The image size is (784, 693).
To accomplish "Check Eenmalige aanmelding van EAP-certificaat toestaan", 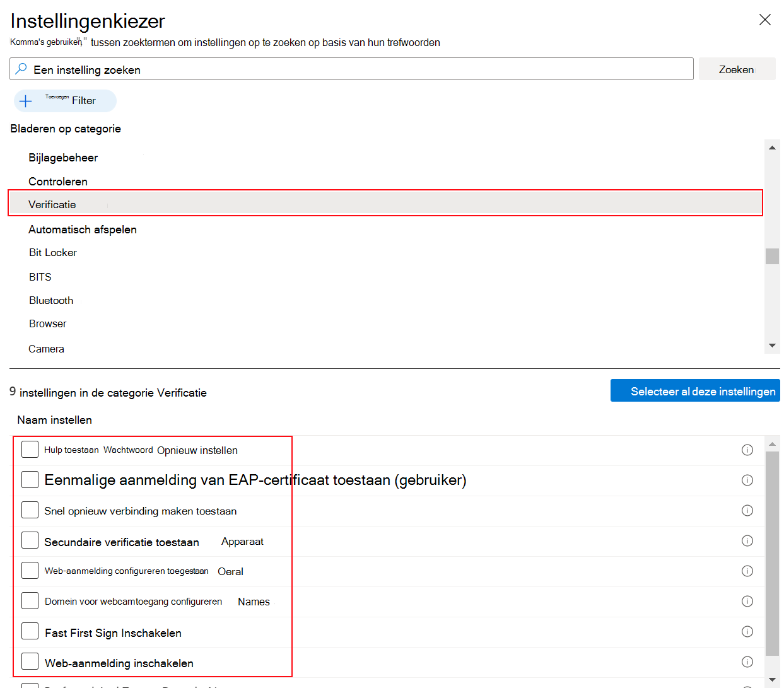I will (x=30, y=479).
